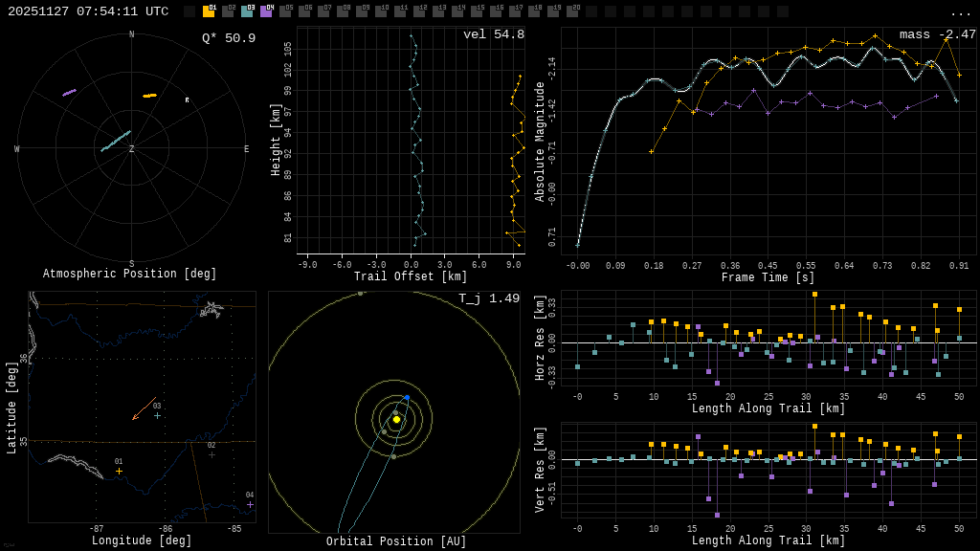Viewport: 980px width, 551px height.
Task: Click the yellow Sun in orbital plot
Action: click(x=396, y=419)
